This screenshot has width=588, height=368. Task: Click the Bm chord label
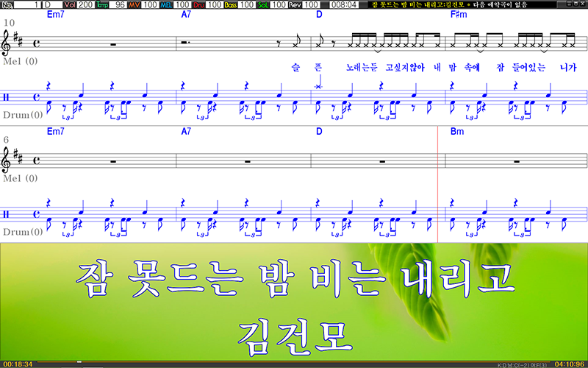(x=457, y=132)
